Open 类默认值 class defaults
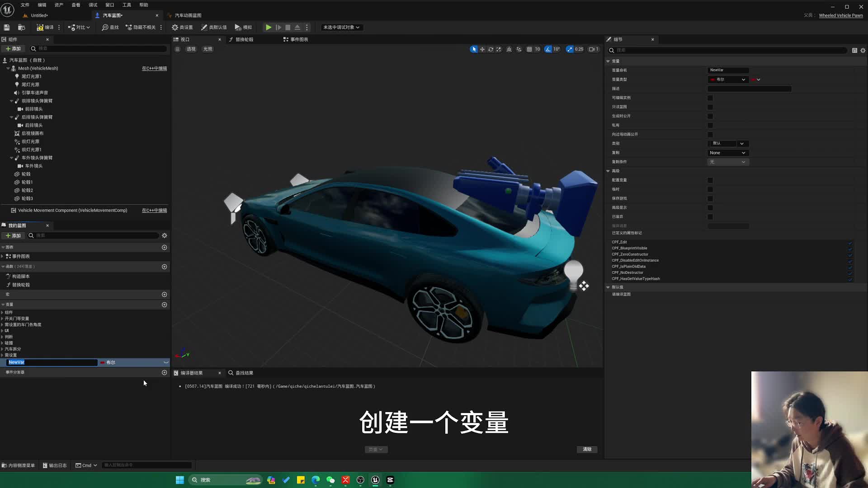The image size is (868, 488). pos(214,28)
